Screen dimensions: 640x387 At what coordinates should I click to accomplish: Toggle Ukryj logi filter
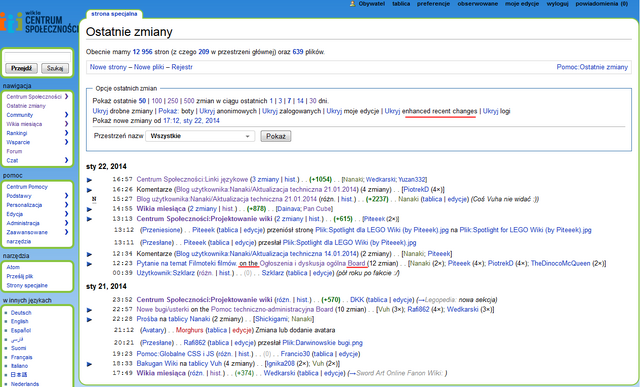[x=490, y=111]
